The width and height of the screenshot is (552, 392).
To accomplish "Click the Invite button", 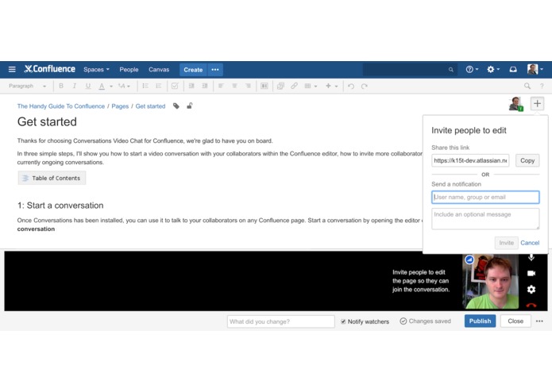I will click(506, 243).
